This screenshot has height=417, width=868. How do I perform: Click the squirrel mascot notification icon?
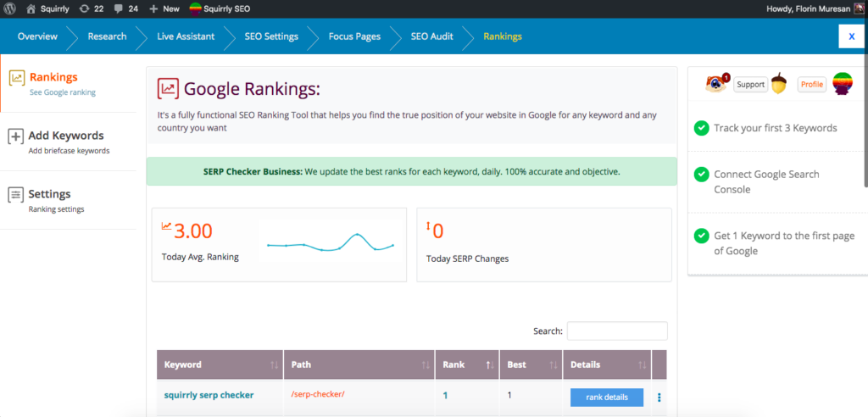coord(717,84)
